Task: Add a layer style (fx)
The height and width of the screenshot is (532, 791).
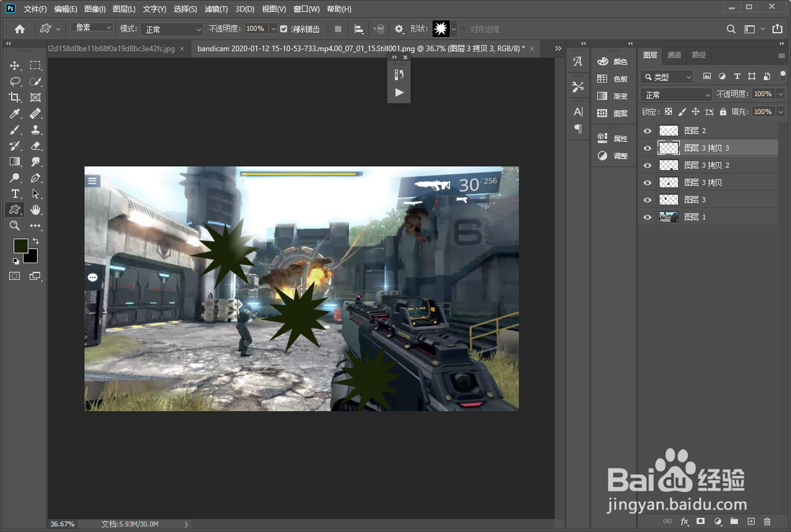Action: [684, 522]
